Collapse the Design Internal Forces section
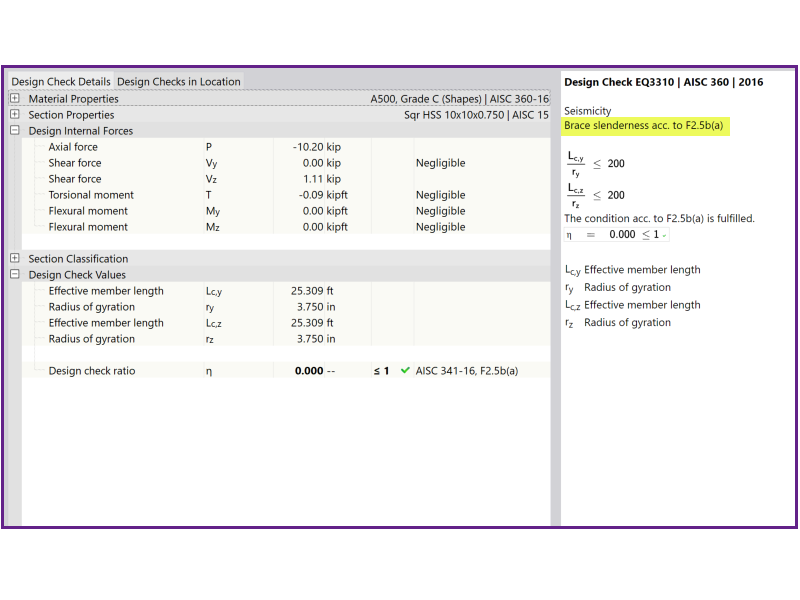The height and width of the screenshot is (600, 800). point(14,131)
